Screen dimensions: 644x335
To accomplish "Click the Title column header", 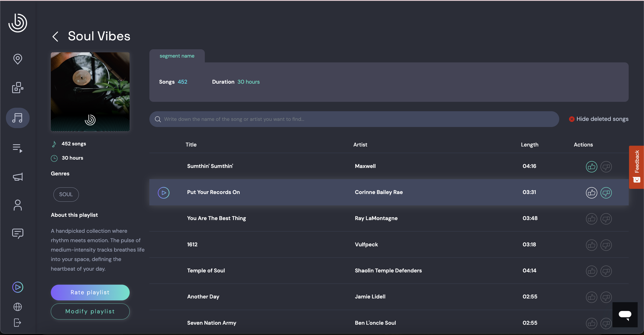I will point(191,145).
